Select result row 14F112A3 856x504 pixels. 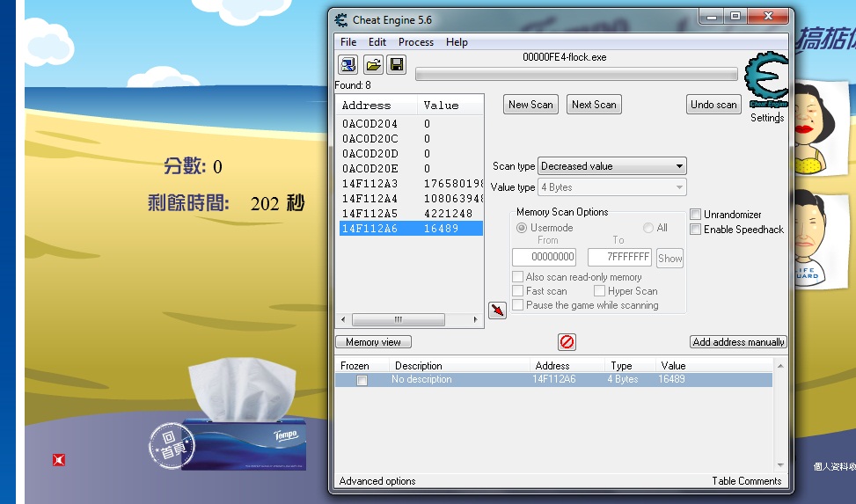[411, 184]
